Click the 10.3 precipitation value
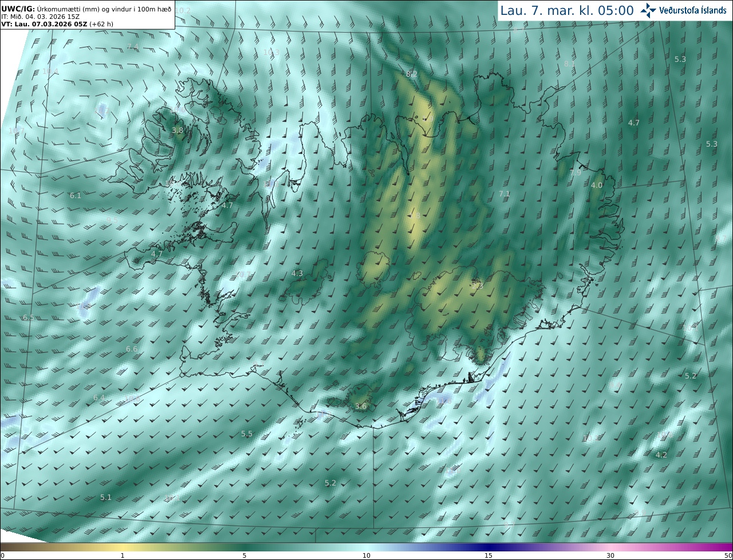Image resolution: width=733 pixels, height=560 pixels. pyautogui.click(x=271, y=53)
